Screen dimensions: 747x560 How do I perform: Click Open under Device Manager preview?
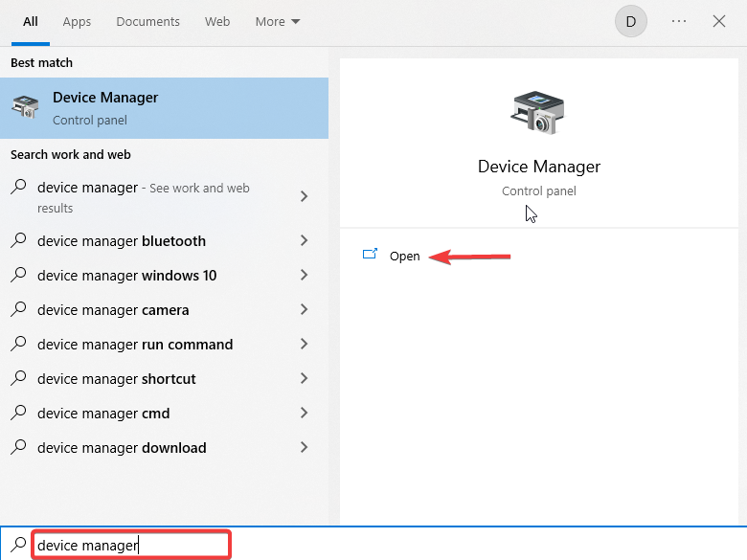pyautogui.click(x=404, y=257)
